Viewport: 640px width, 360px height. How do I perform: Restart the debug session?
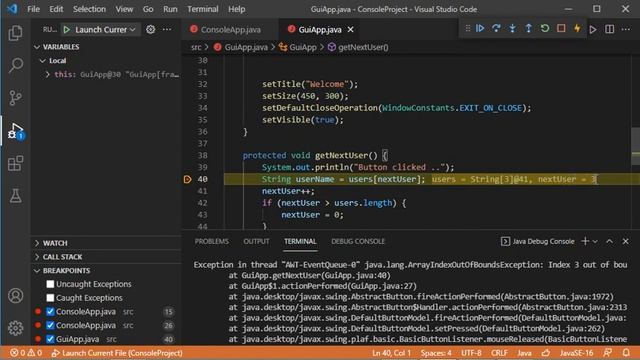(x=545, y=28)
